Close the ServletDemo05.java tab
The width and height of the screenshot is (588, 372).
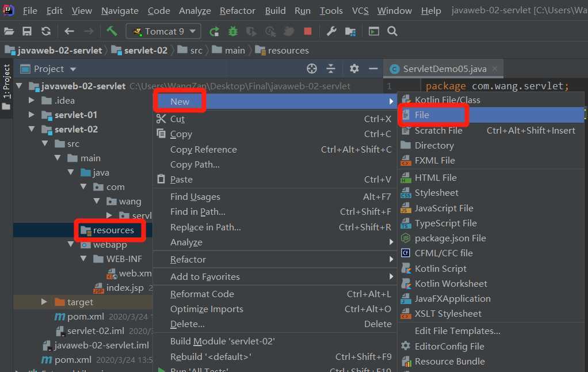pyautogui.click(x=495, y=69)
